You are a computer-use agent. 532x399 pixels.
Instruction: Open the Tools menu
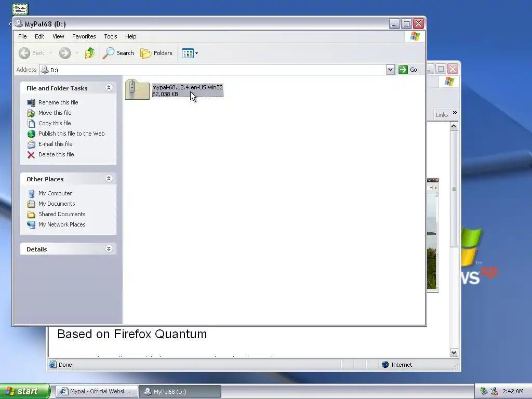click(111, 36)
